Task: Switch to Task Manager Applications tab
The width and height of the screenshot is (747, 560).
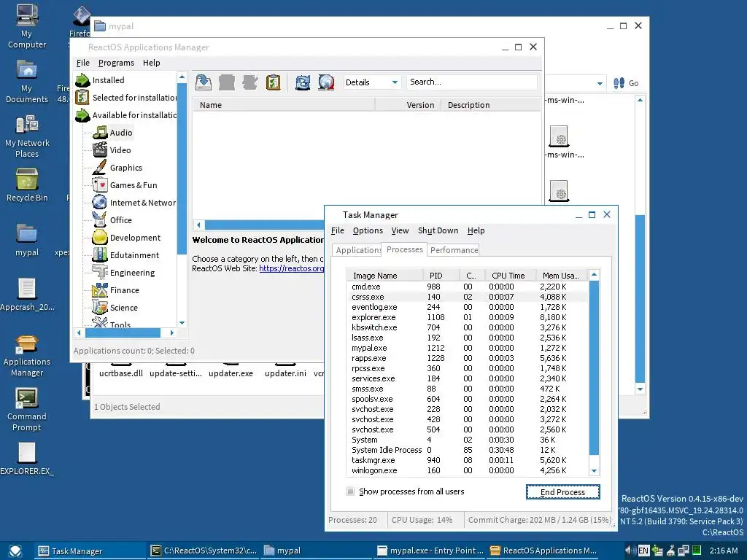Action: coord(357,250)
